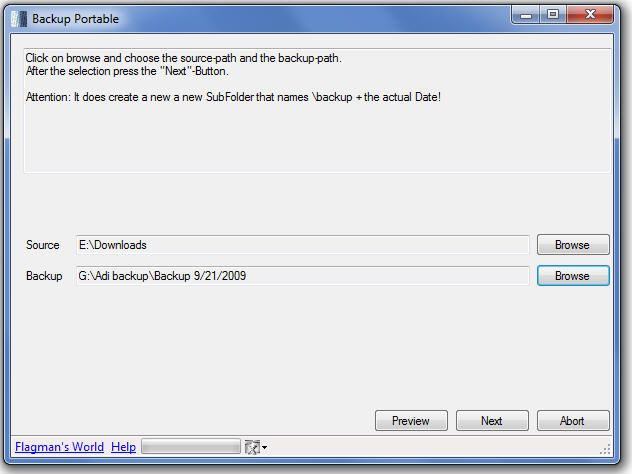
Task: Click the 'Click on browse and choose' line
Action: pos(183,58)
